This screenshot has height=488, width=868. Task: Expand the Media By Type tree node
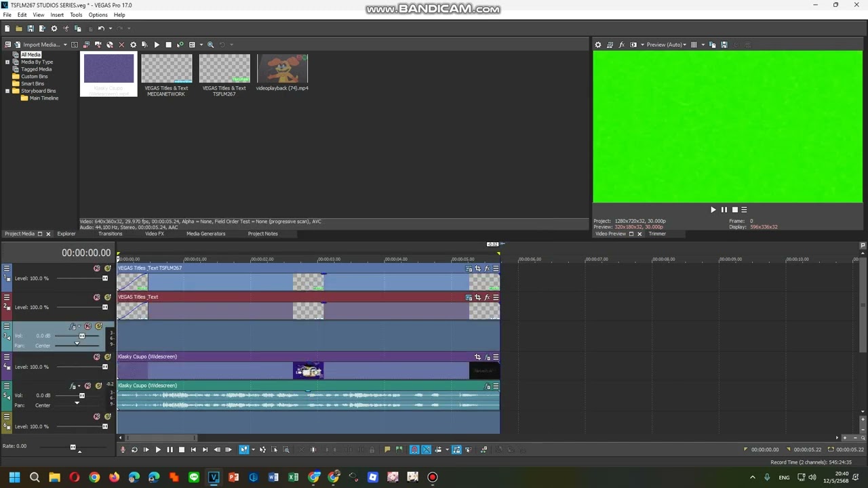click(7, 62)
